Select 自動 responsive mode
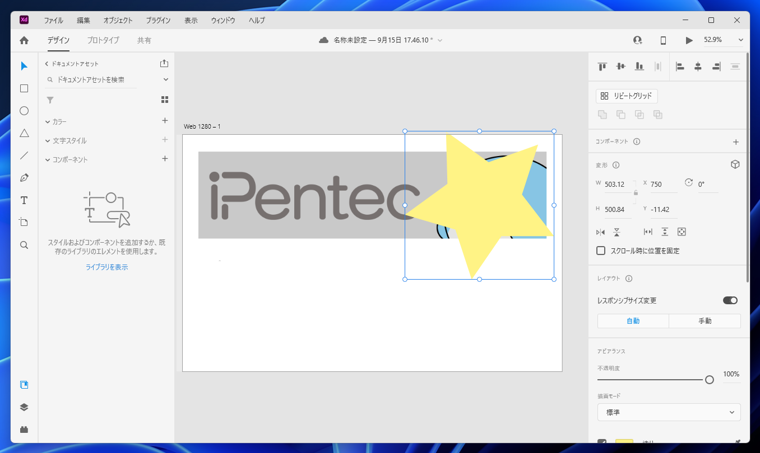This screenshot has width=760, height=453. (x=633, y=321)
